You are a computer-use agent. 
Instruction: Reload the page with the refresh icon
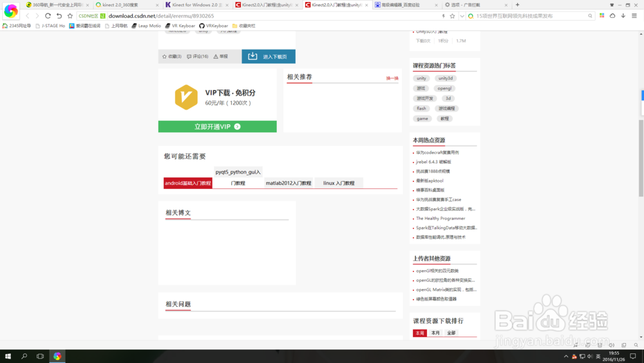pyautogui.click(x=48, y=16)
